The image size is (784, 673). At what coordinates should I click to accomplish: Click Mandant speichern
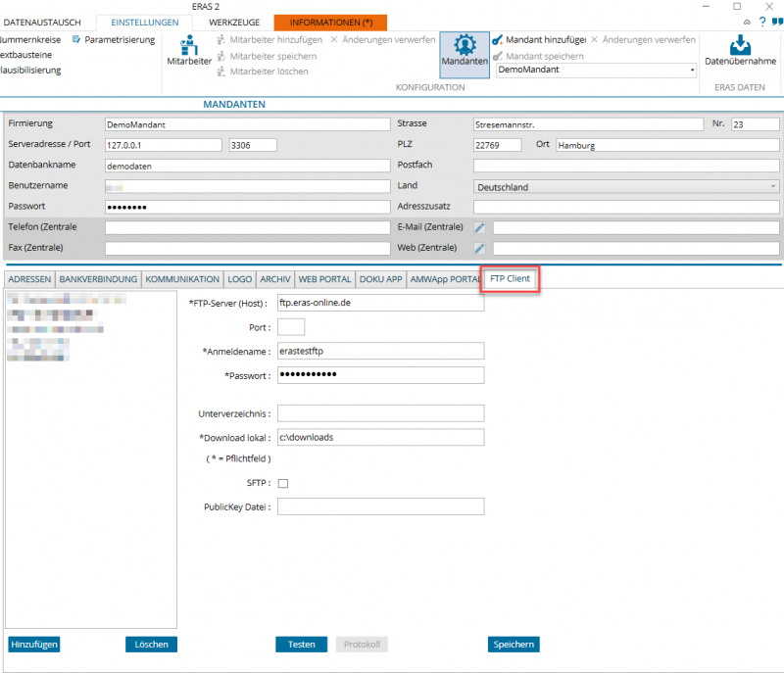538,56
